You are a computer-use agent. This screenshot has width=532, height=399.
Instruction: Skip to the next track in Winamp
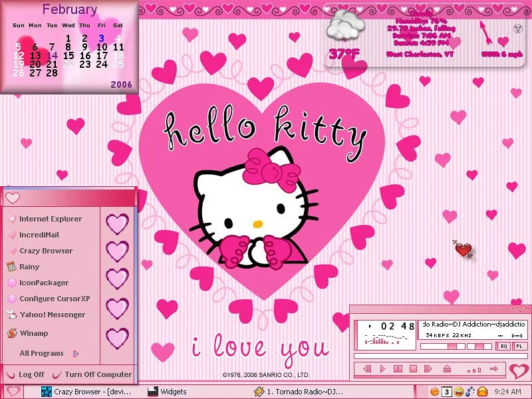click(x=428, y=368)
